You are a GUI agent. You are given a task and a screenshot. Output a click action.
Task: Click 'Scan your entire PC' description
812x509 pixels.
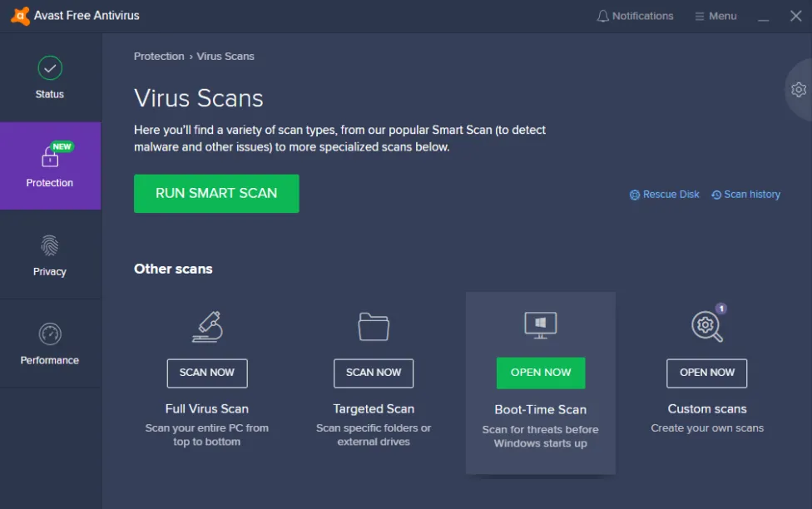tap(207, 435)
